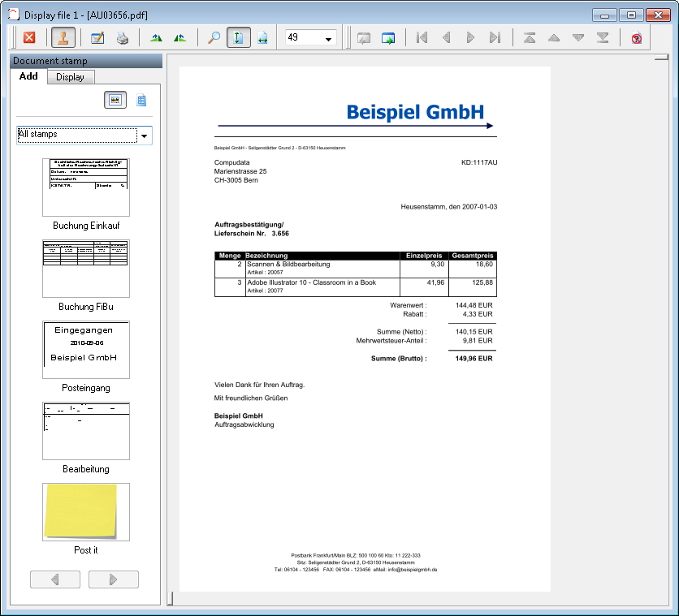The height and width of the screenshot is (616, 679).
Task: Open the edit notes icon
Action: (x=97, y=37)
